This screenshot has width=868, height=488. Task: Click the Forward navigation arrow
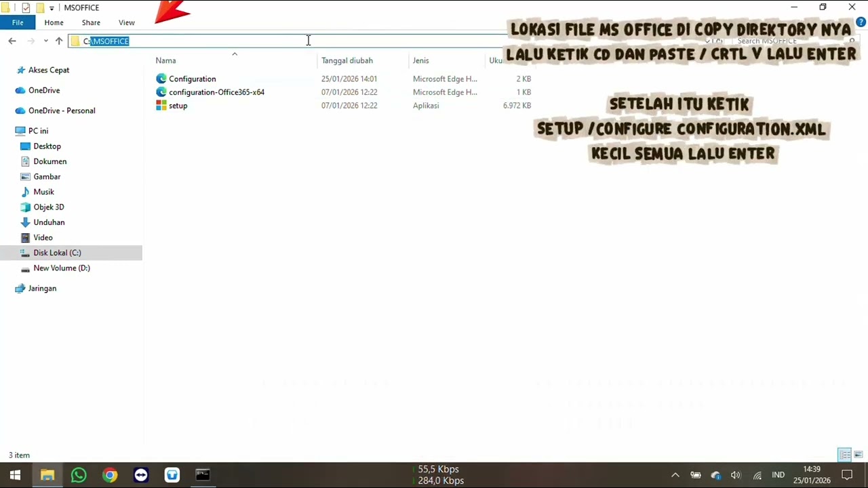[x=31, y=41]
